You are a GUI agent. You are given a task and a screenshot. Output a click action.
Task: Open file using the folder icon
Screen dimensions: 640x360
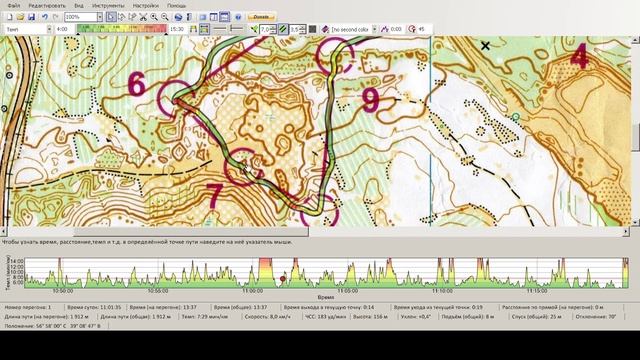tap(20, 17)
